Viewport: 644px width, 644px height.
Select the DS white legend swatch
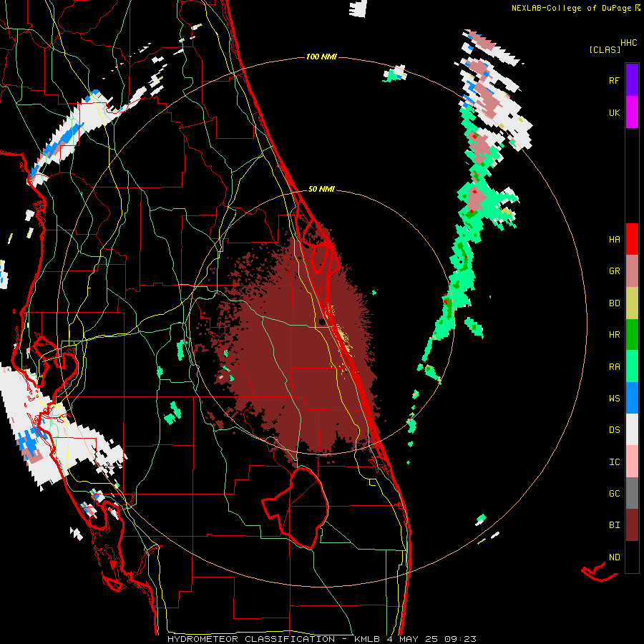click(x=632, y=429)
